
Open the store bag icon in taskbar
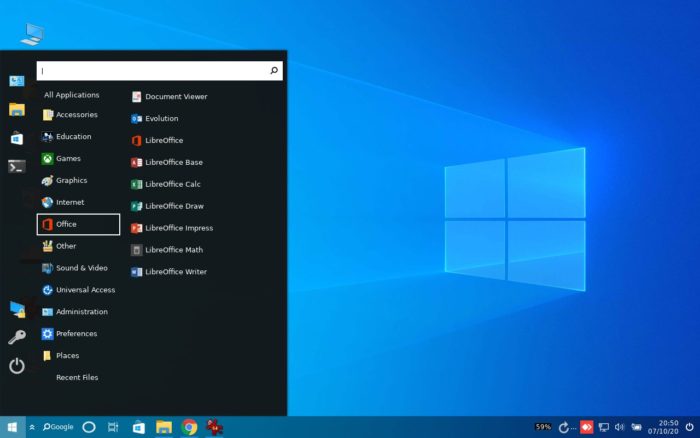(x=139, y=427)
